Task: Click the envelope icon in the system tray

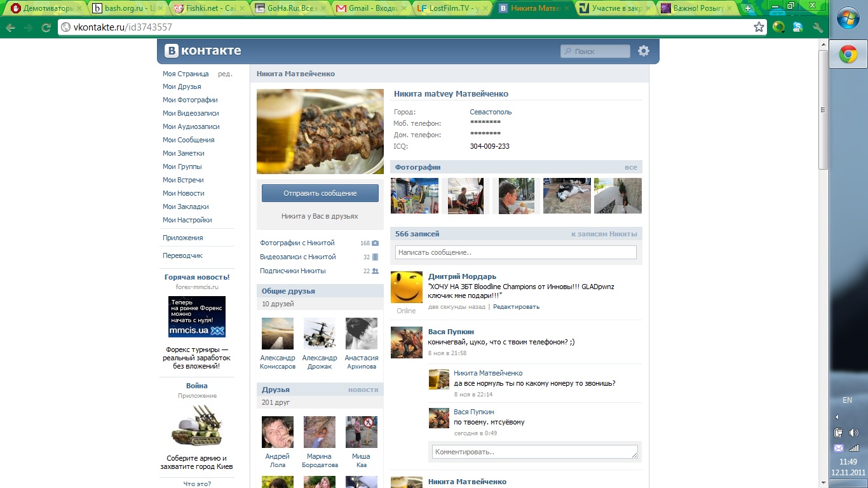Action: [x=838, y=448]
